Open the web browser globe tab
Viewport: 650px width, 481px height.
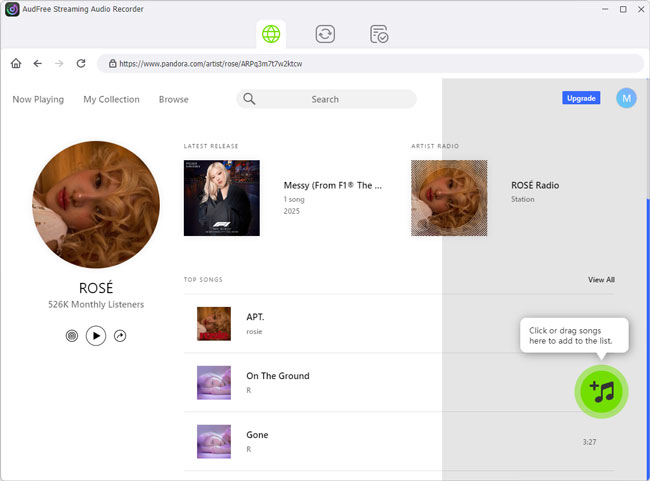tap(271, 34)
